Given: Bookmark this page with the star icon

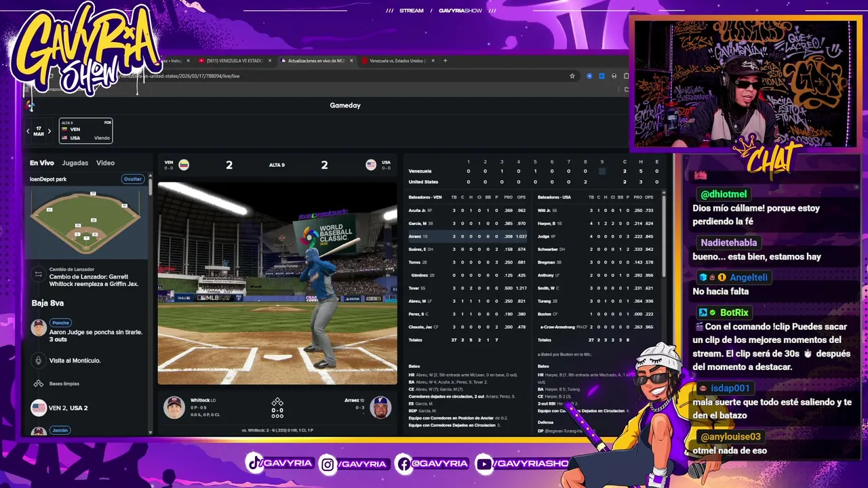Looking at the screenshot, I should coord(572,76).
